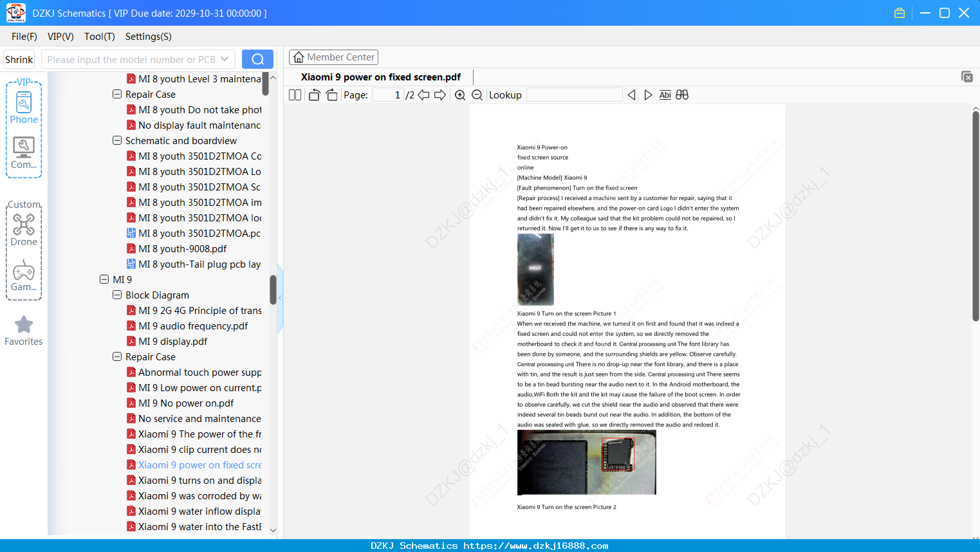This screenshot has width=980, height=552.
Task: Click the home icon beside Member Center
Action: (299, 57)
